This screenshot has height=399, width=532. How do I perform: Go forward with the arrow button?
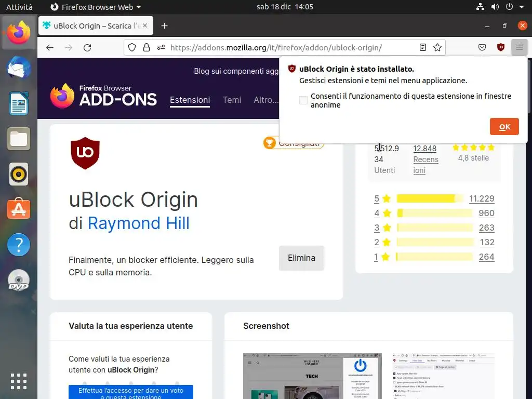coord(69,47)
